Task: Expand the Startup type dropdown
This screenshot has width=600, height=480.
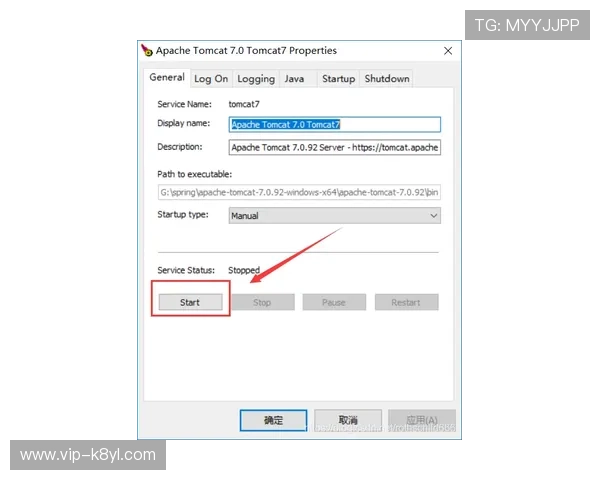Action: tap(334, 215)
